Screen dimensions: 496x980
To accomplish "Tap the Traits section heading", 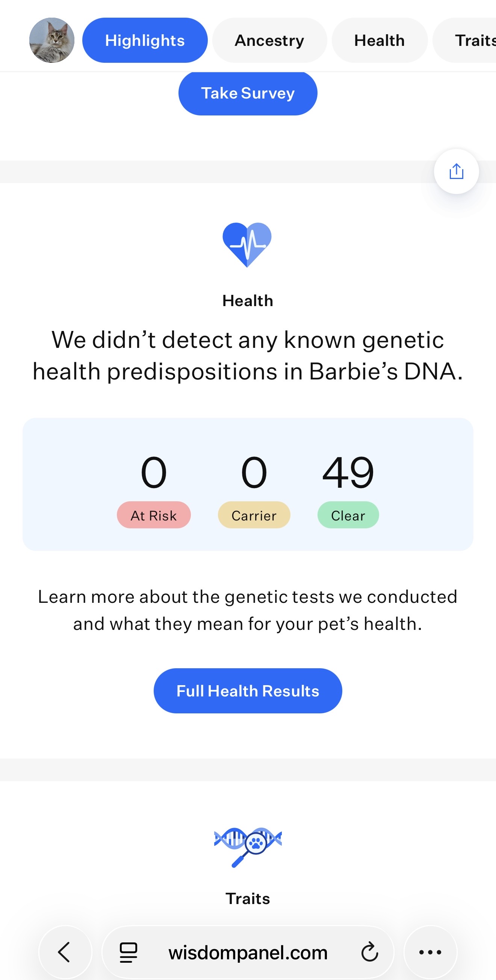I will coord(248,898).
